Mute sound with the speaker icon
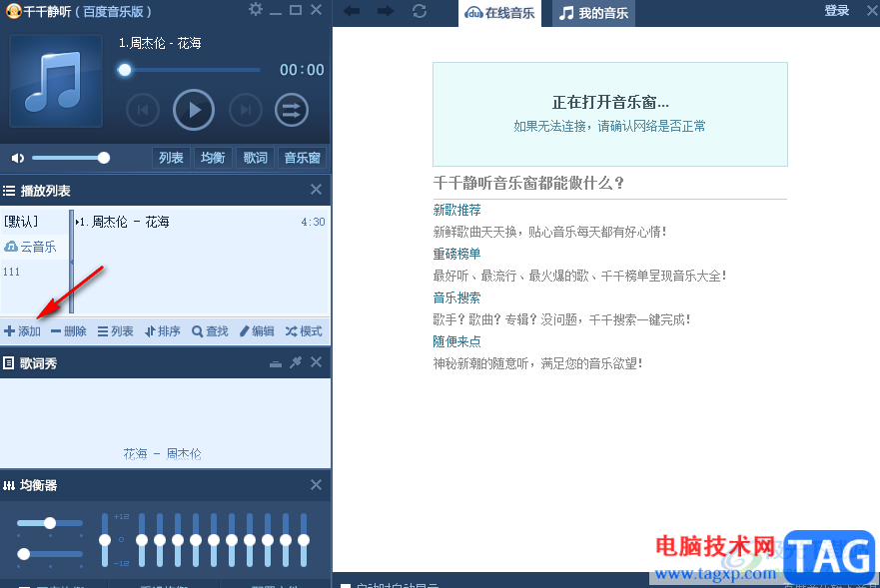This screenshot has width=880, height=588. tap(17, 158)
